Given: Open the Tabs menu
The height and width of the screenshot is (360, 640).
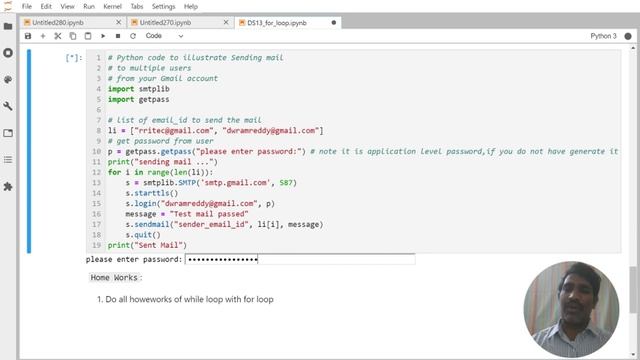Looking at the screenshot, I should [137, 7].
